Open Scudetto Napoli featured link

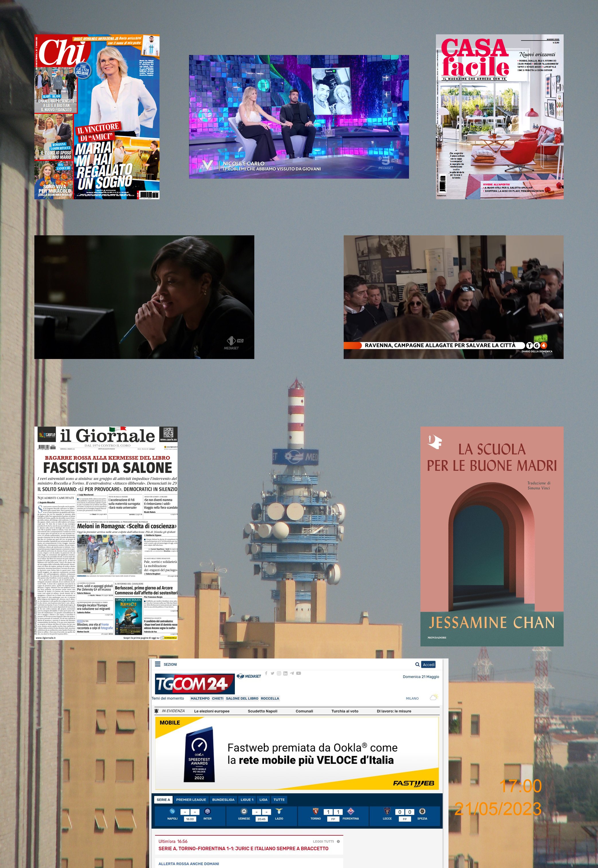(262, 711)
